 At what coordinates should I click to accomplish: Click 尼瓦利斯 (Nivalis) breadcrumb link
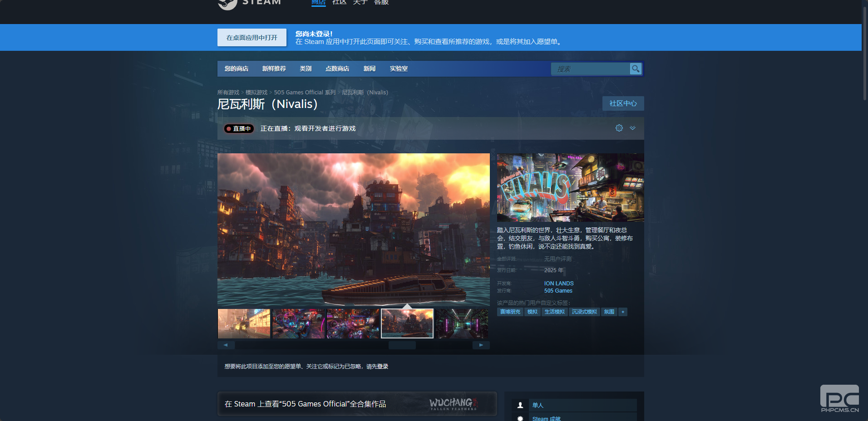click(x=365, y=93)
